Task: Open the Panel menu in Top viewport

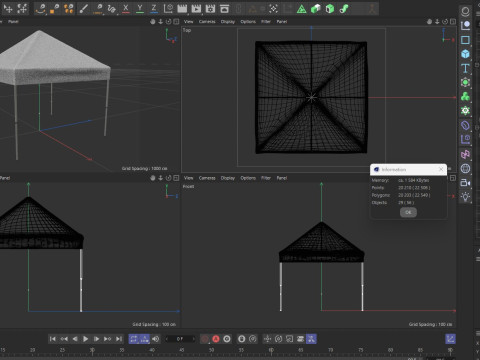Action: [282, 22]
